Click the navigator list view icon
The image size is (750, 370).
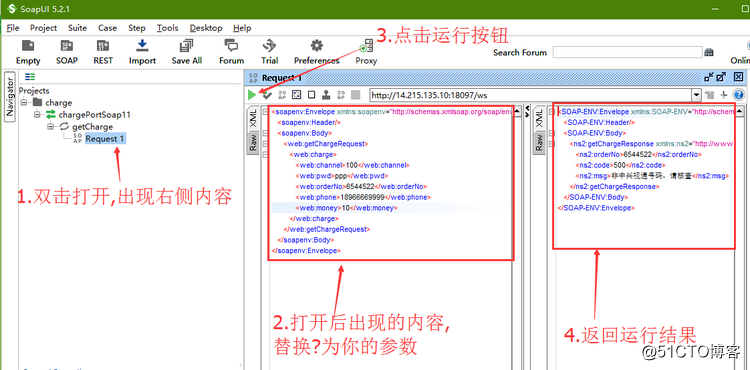click(x=30, y=76)
